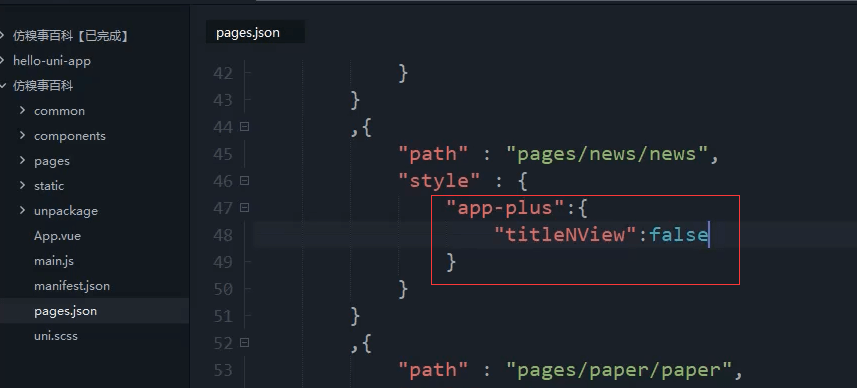
Task: Click the "path" key on line 45
Action: tap(433, 154)
